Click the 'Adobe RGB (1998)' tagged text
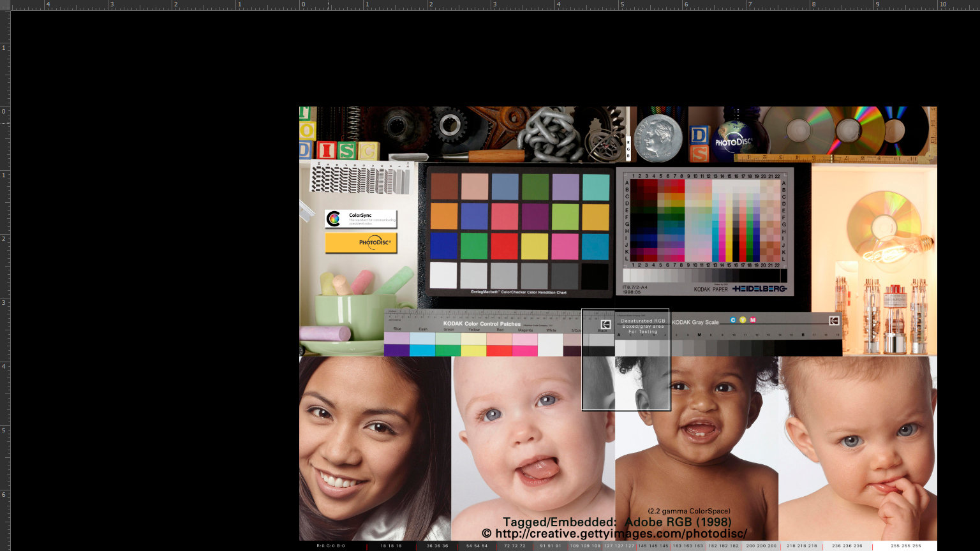980x551 pixels. click(x=678, y=522)
